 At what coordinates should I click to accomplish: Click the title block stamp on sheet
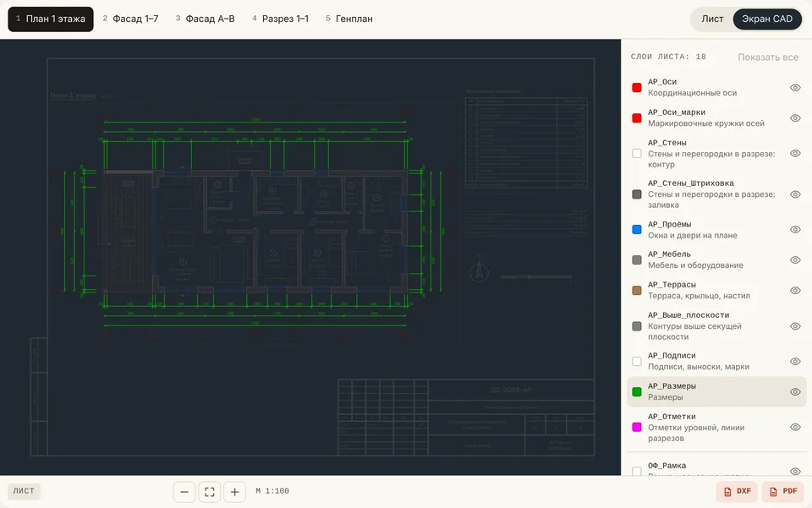tap(466, 417)
